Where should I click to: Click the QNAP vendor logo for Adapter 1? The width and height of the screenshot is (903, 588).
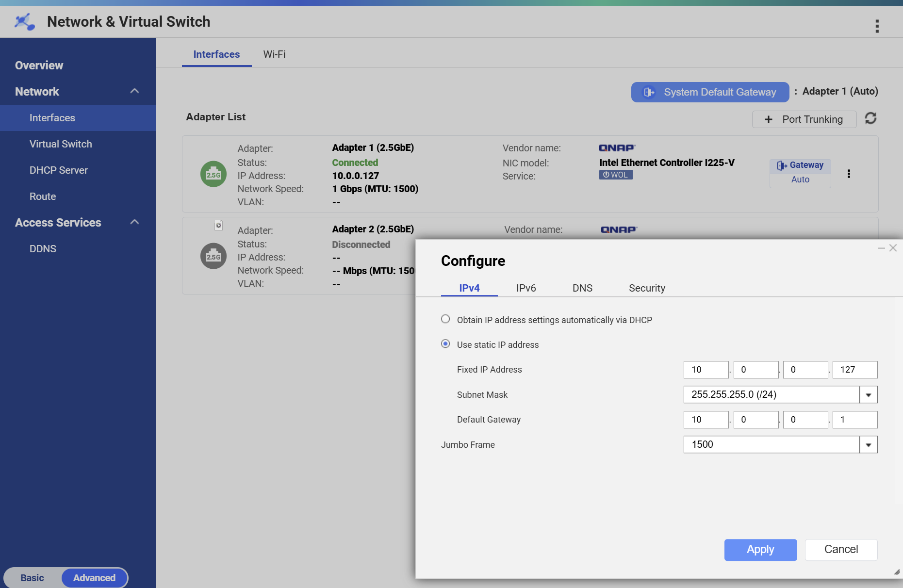click(617, 148)
